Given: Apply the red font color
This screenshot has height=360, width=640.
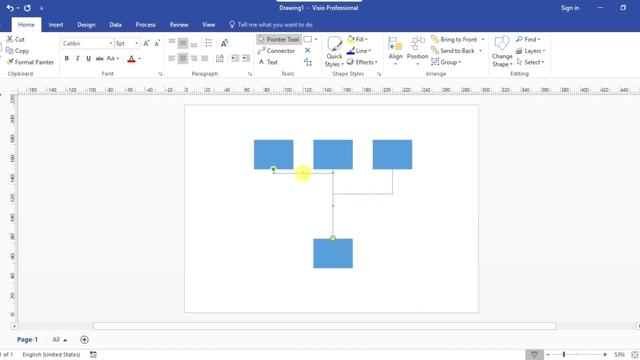Looking at the screenshot, I should click(131, 59).
